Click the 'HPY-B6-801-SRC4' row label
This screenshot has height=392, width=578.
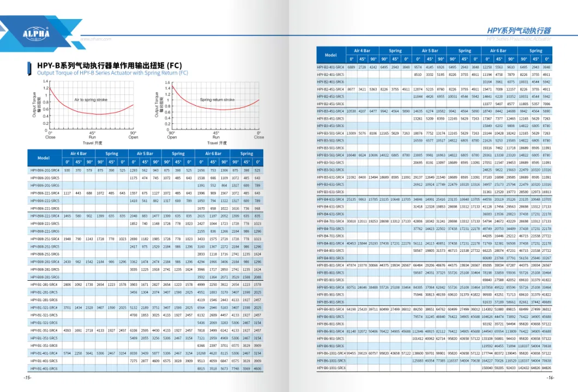[330, 310]
